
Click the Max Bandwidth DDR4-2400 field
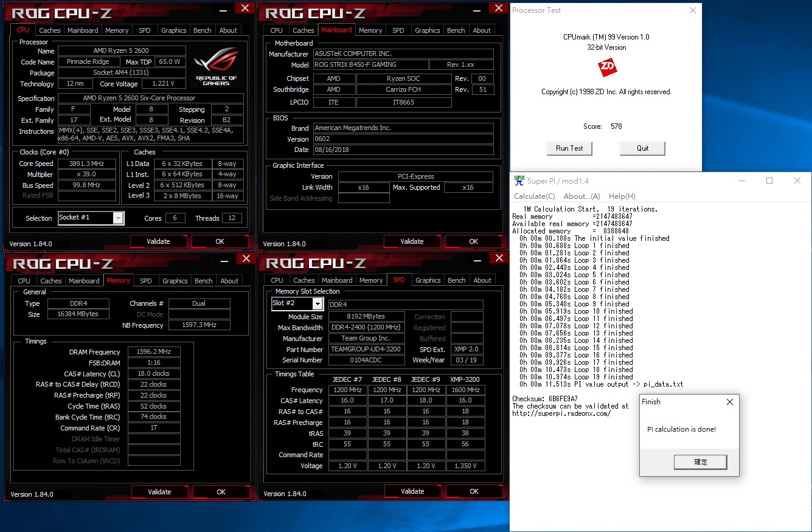(366, 328)
